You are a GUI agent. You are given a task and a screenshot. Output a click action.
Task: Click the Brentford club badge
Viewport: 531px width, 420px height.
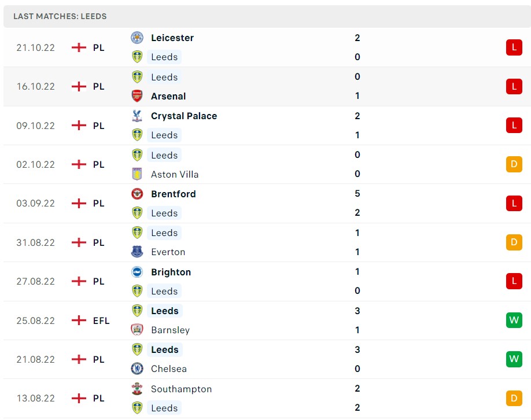[x=137, y=194]
